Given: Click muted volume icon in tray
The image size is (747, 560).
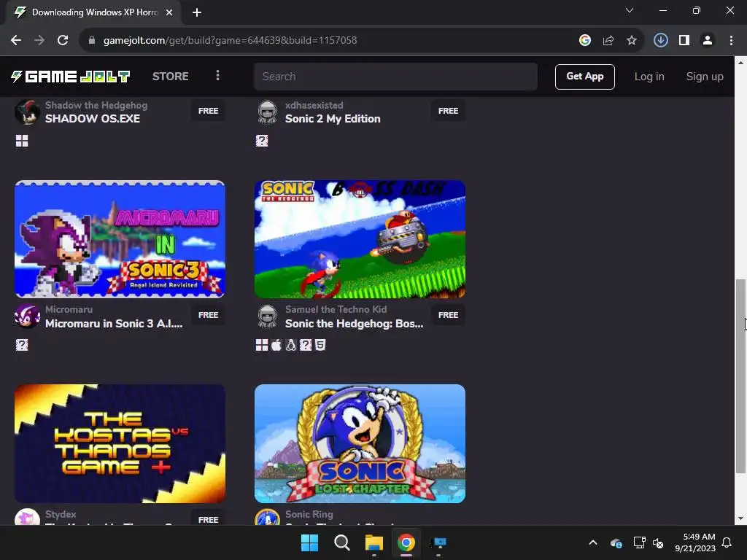Looking at the screenshot, I should 658,542.
